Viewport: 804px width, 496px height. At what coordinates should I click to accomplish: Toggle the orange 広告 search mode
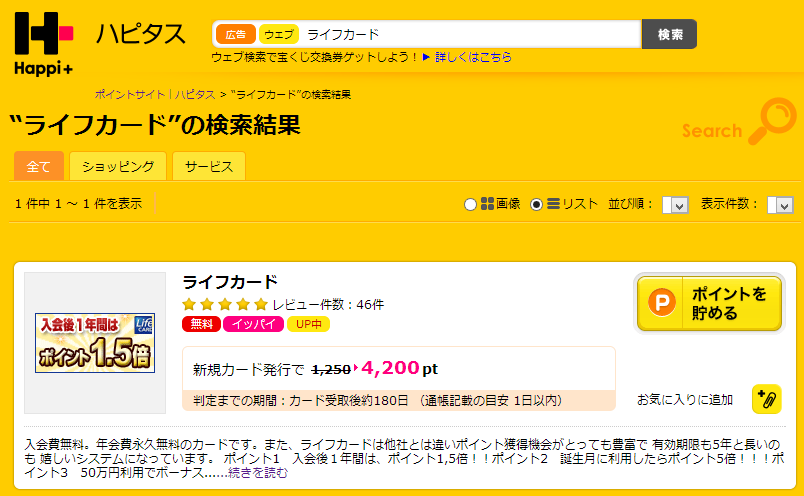(x=236, y=34)
